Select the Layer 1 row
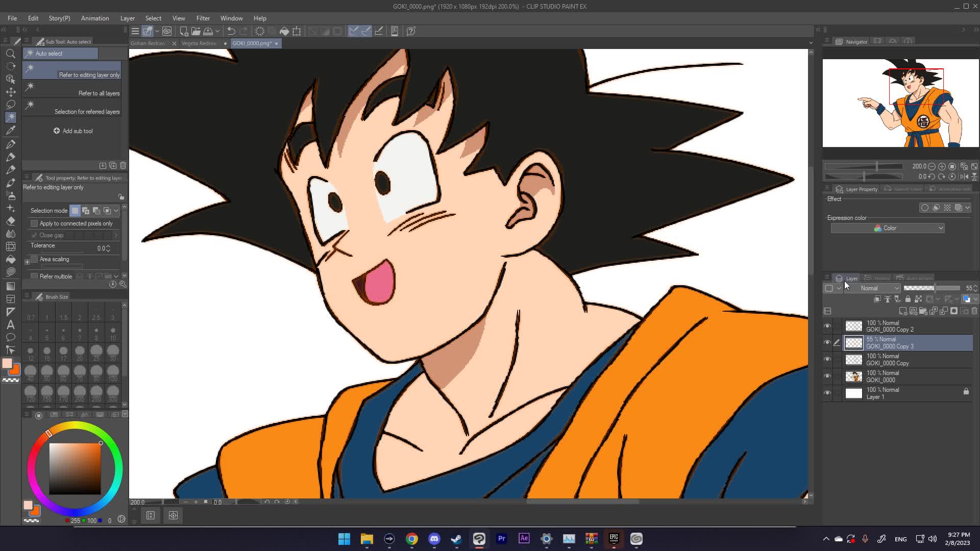This screenshot has width=980, height=551. click(x=909, y=393)
